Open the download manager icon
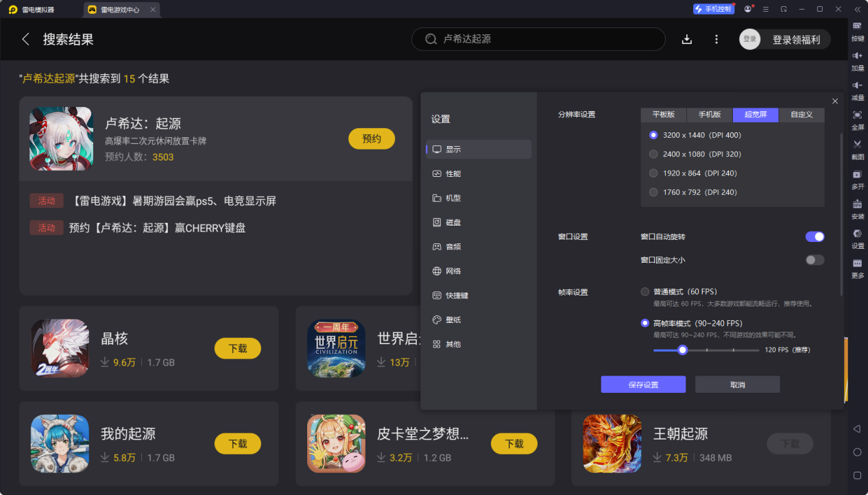Screen dimensions: 868x495 [687, 39]
